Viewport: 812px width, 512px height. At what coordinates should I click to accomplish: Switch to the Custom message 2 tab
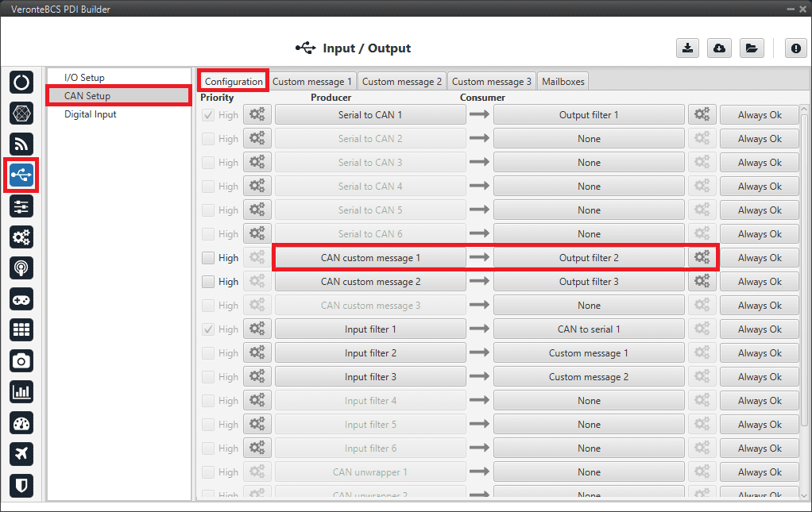point(402,81)
